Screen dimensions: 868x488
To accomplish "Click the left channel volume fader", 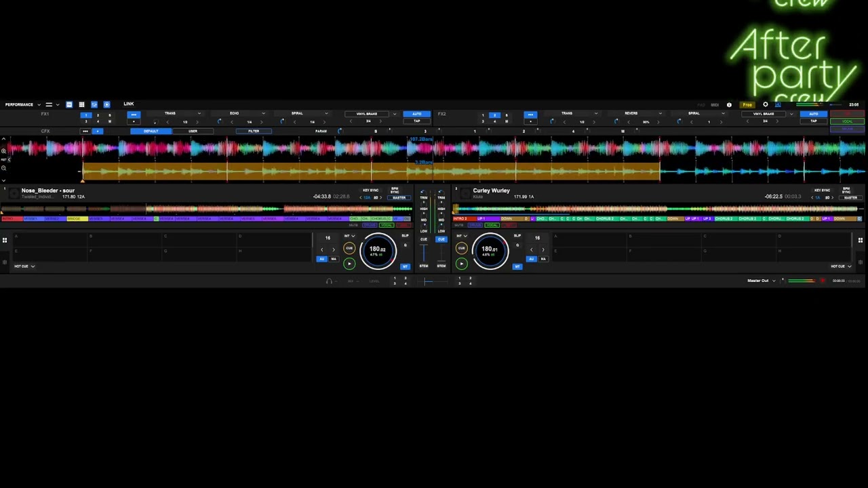I will [424, 253].
